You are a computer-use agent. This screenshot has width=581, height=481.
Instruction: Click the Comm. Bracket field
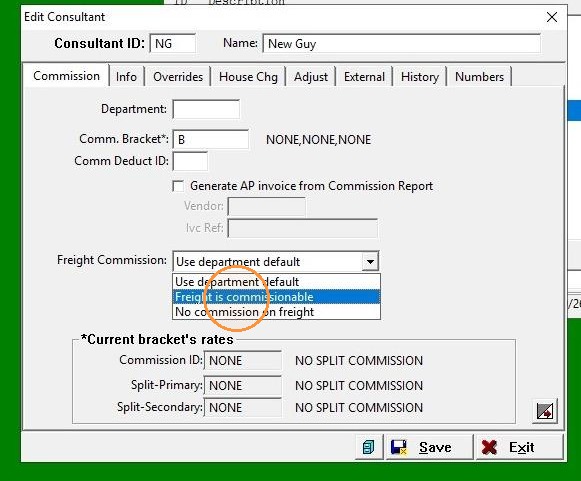tap(210, 139)
